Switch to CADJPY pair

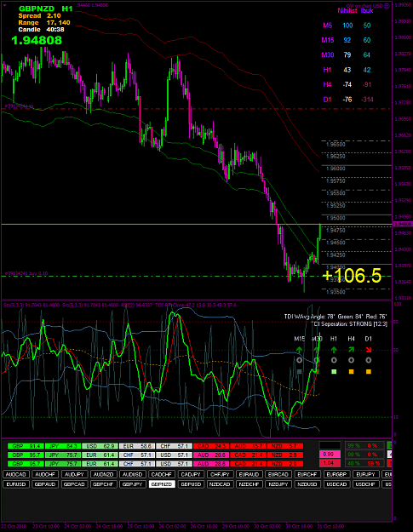(x=191, y=474)
